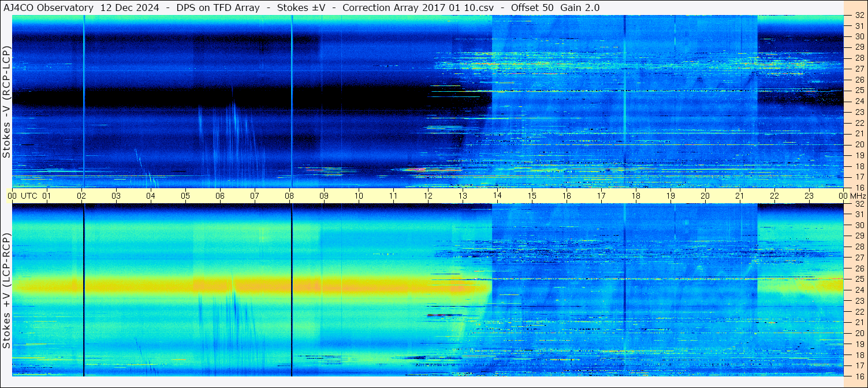The image size is (868, 388).
Task: Click the 16 hour mark on the UTC axis
Action: (567, 196)
